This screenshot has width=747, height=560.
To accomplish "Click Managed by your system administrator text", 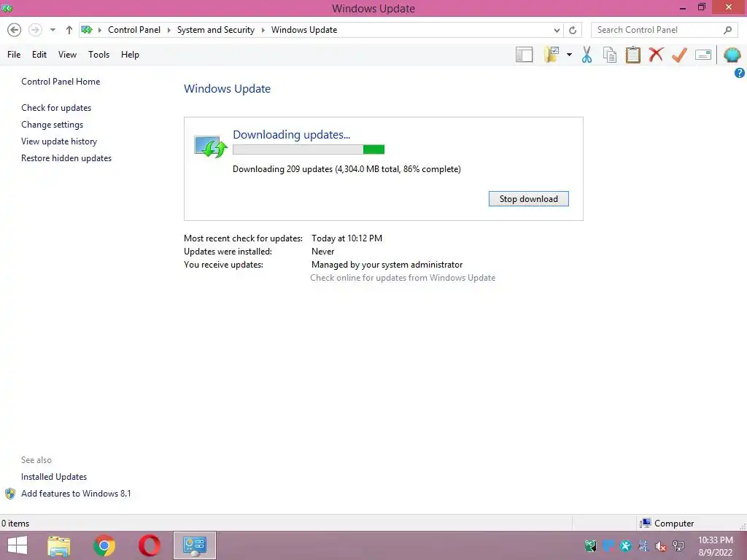I will pos(387,264).
